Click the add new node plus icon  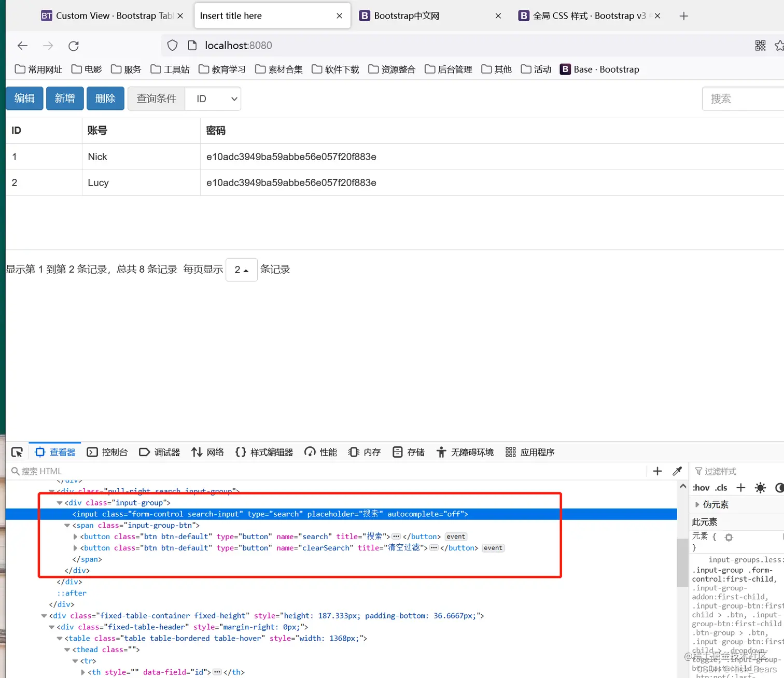(x=657, y=471)
